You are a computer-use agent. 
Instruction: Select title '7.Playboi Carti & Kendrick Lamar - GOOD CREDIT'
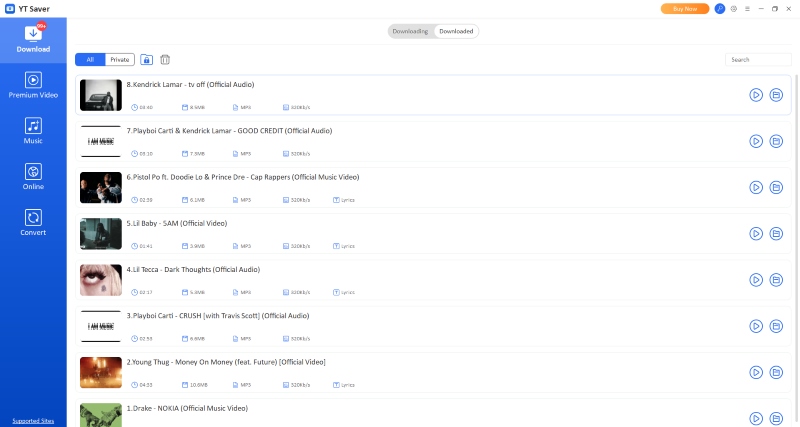coord(229,131)
